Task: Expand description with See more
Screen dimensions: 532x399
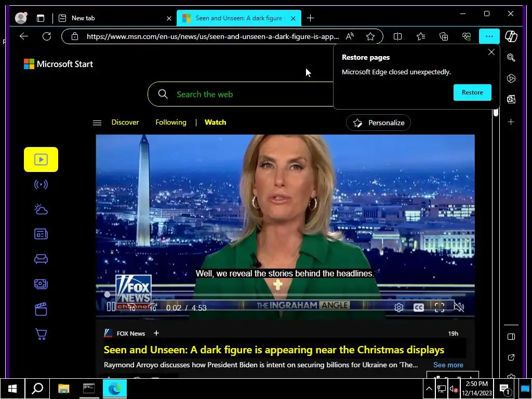Action: (448, 365)
